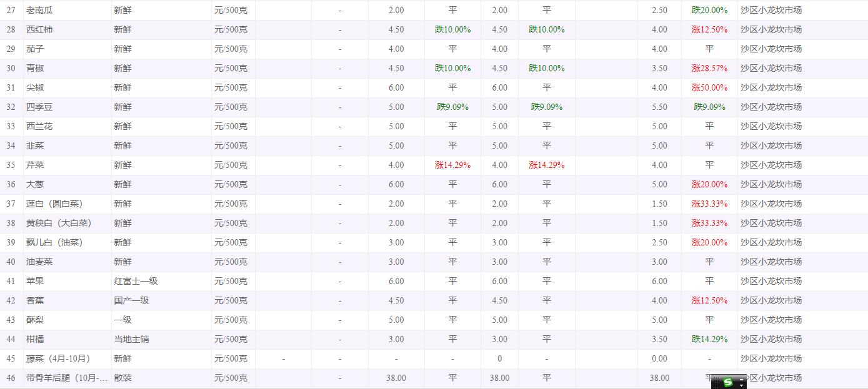Open the floating toolbar's dropdown arrow
868x389 pixels.
pos(742,385)
